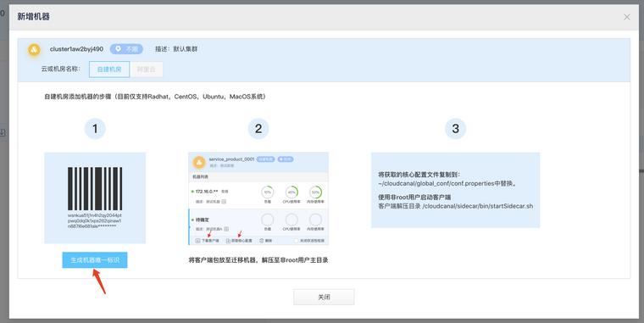The height and width of the screenshot is (323, 644).
Task: Click the 关闭 button
Action: (x=324, y=297)
